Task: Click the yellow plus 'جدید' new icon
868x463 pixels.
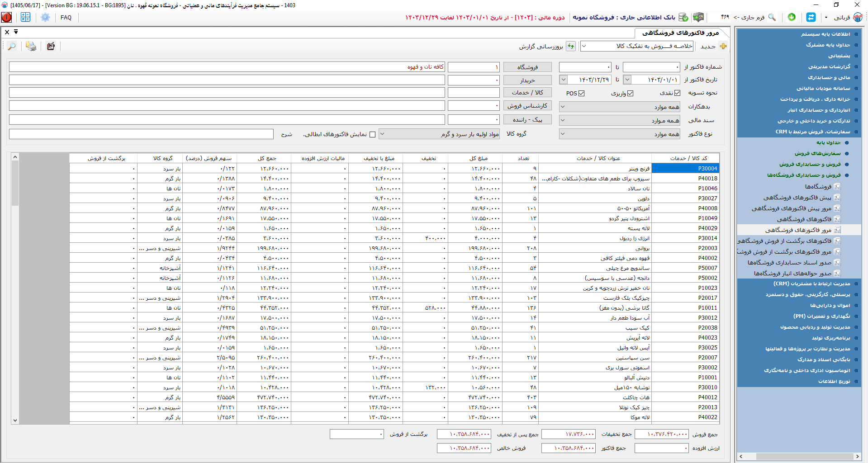Action: pyautogui.click(x=723, y=46)
